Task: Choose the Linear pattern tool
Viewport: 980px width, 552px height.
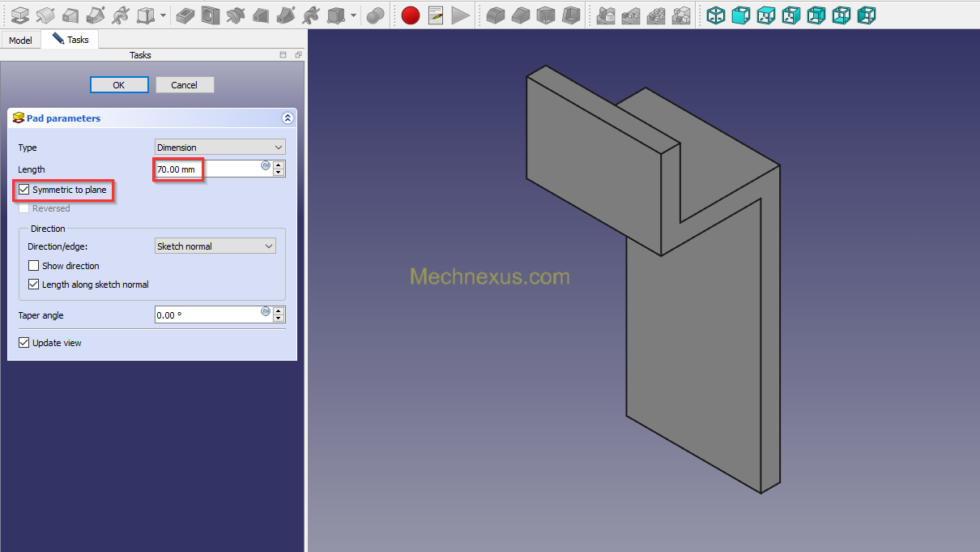Action: [x=631, y=15]
